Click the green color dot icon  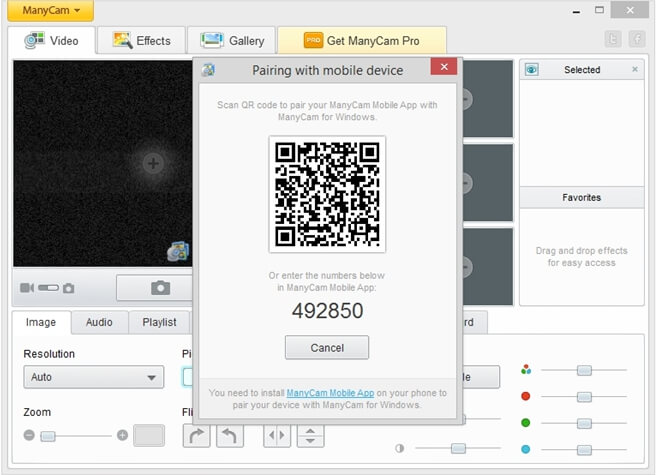point(526,423)
